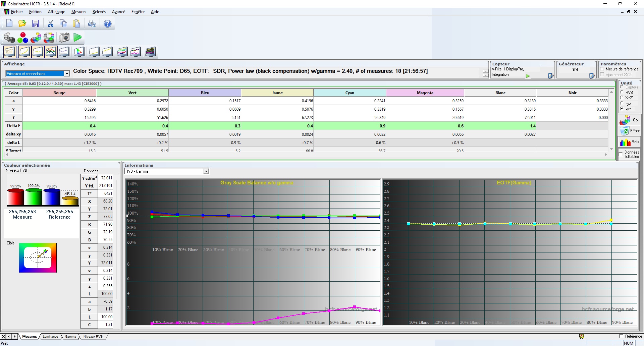
Task: Click the Magenta column header
Action: click(425, 93)
